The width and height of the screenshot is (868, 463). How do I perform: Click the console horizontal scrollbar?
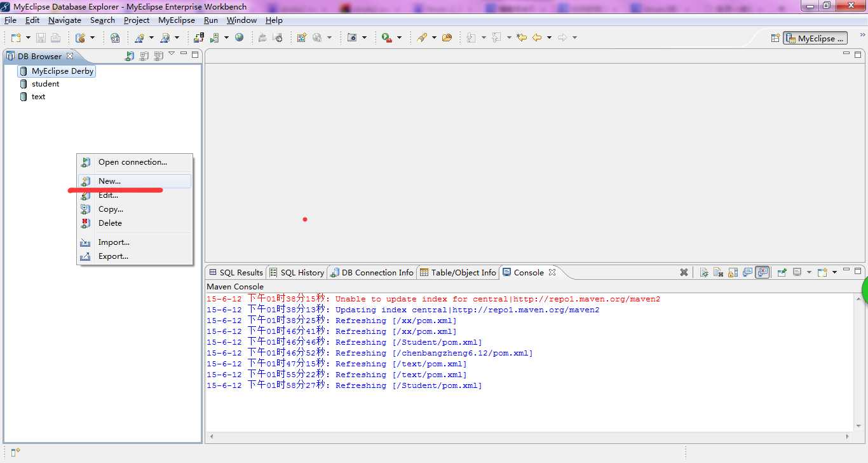(x=530, y=437)
